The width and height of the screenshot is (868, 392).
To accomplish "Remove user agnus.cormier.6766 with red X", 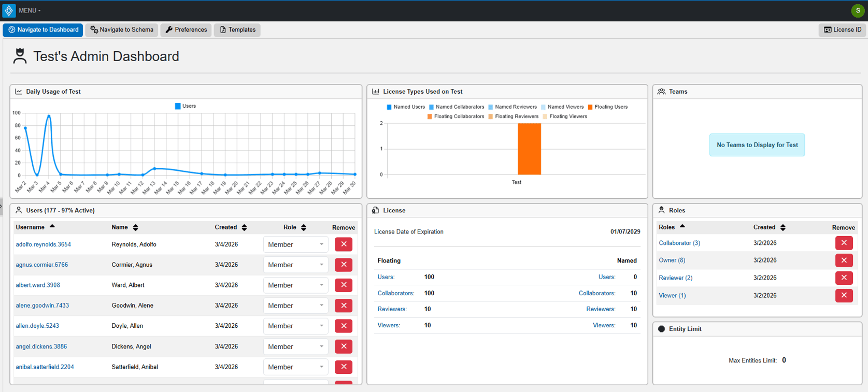I will 344,265.
